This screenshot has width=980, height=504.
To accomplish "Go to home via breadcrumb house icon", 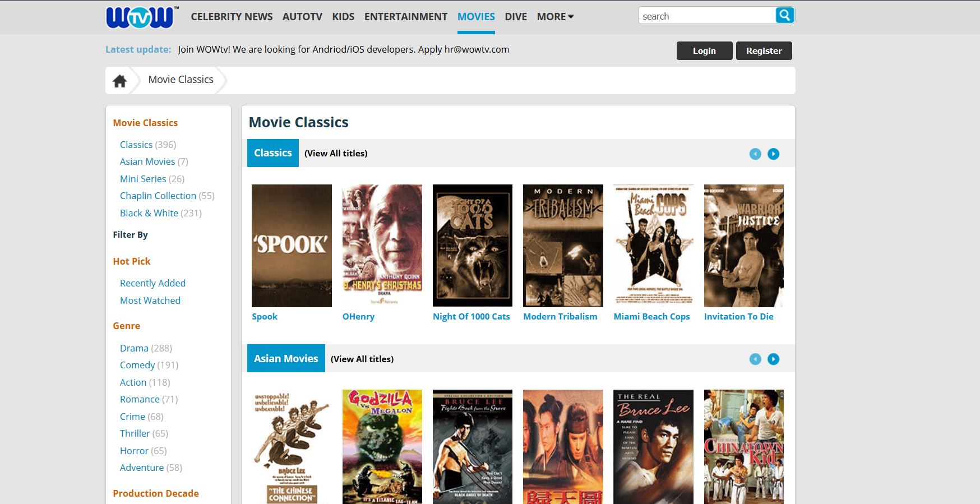I will (x=119, y=81).
